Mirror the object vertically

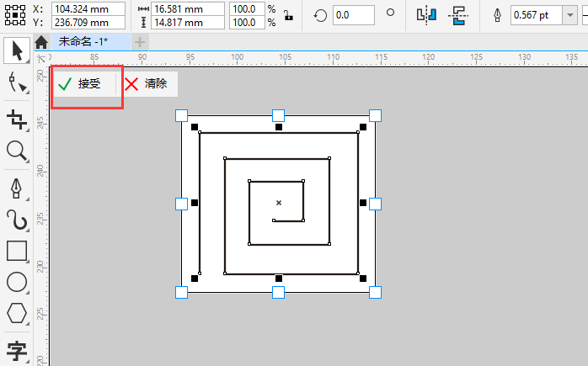click(x=458, y=15)
